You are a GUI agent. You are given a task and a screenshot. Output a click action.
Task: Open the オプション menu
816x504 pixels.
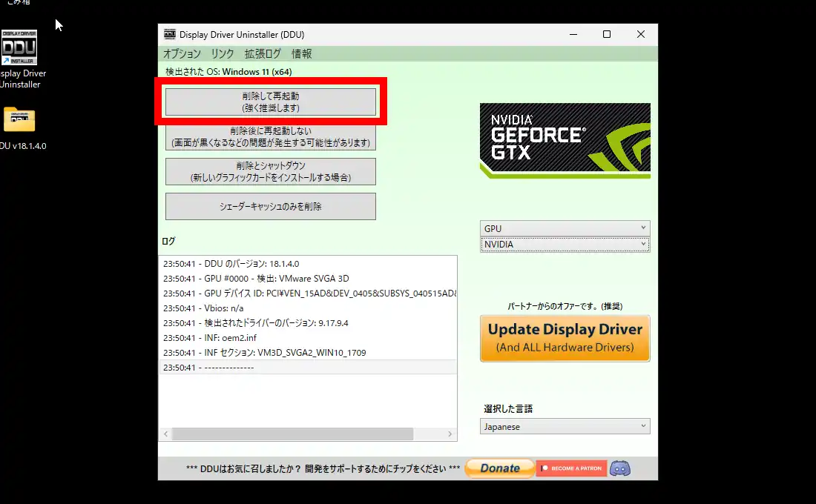pyautogui.click(x=182, y=53)
